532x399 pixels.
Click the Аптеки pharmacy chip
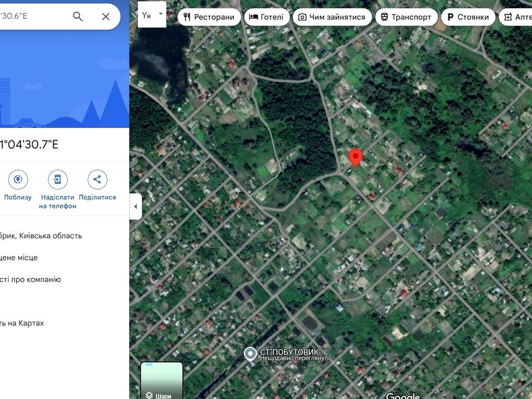[x=516, y=17]
